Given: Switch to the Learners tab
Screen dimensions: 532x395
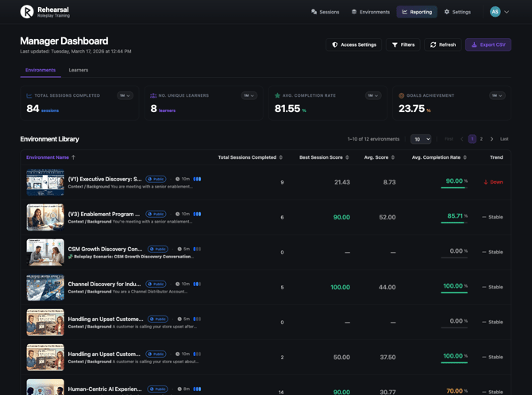Looking at the screenshot, I should (x=79, y=70).
